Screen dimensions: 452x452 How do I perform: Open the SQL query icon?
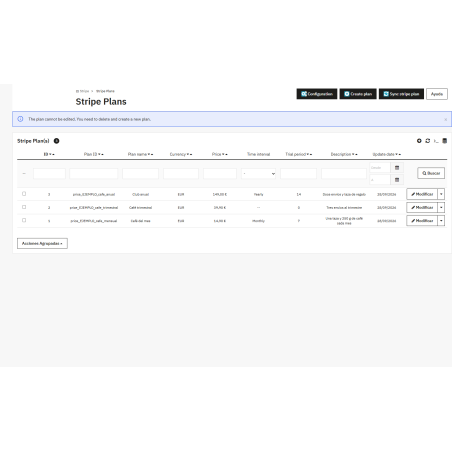coord(436,141)
